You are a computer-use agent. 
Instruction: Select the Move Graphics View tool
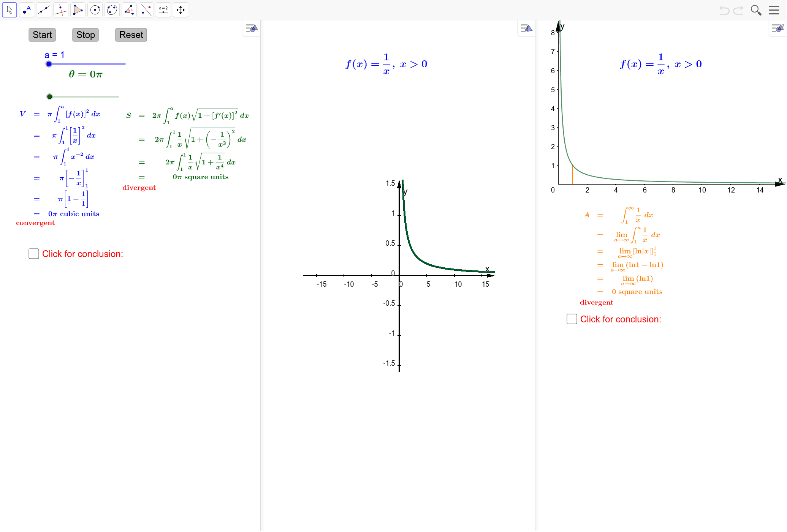(x=181, y=10)
